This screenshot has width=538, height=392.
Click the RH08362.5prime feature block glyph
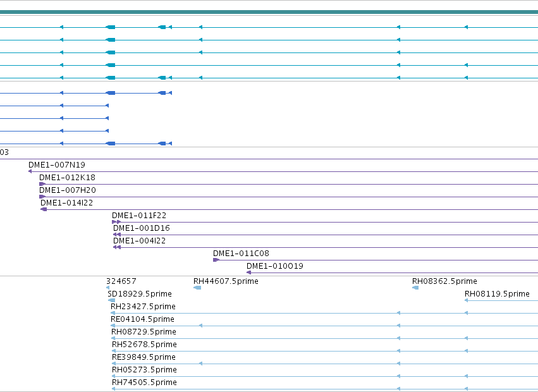[x=415, y=288]
